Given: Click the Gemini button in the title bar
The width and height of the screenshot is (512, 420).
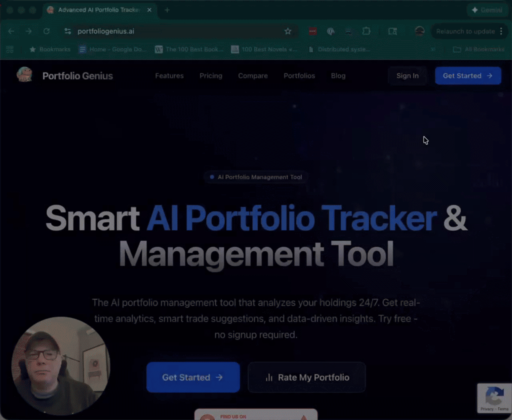Looking at the screenshot, I should pos(487,10).
